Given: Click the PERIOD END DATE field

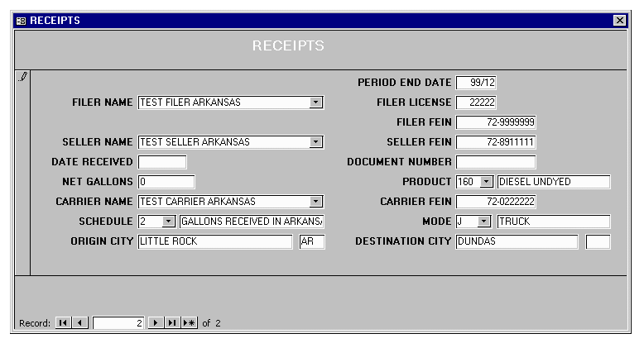Looking at the screenshot, I should pyautogui.click(x=476, y=83).
